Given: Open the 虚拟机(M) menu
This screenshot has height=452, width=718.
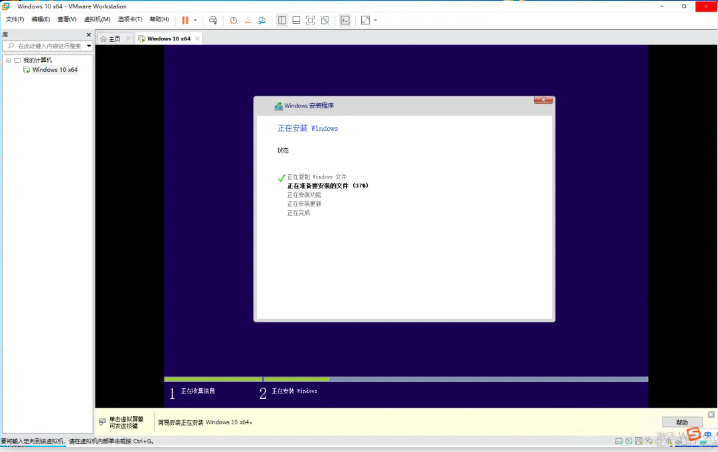Looking at the screenshot, I should tap(97, 20).
